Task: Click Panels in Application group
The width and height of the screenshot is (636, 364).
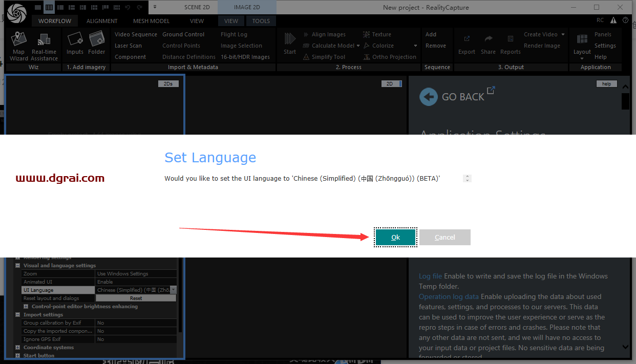Action: [603, 34]
